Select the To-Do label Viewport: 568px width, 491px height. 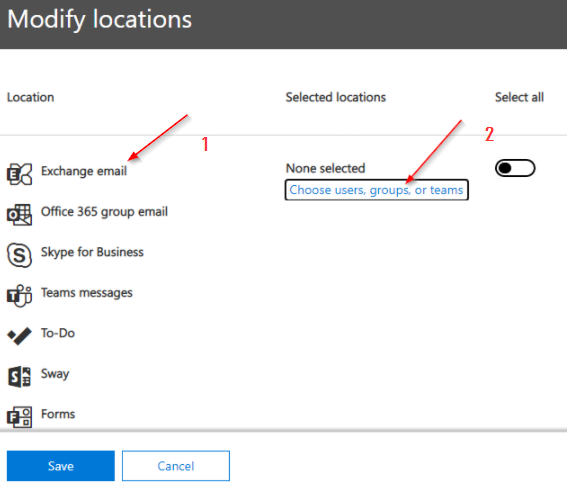58,333
